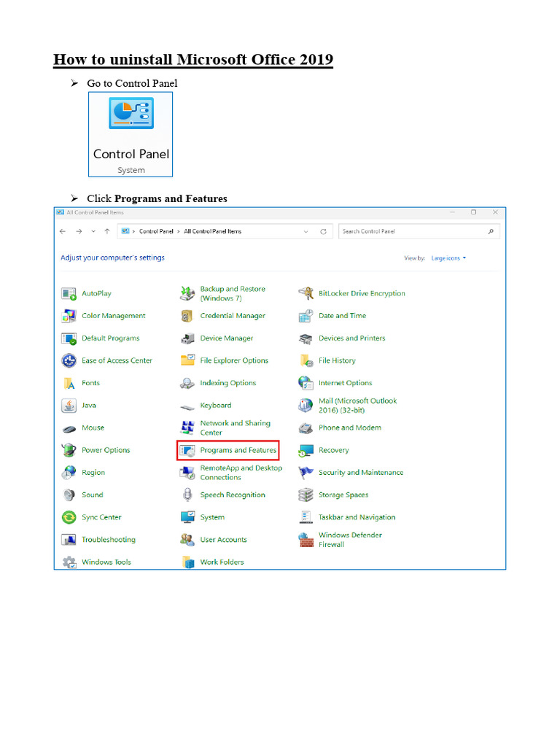Open the Sync Center icon
This screenshot has height=747, width=560.
[69, 517]
